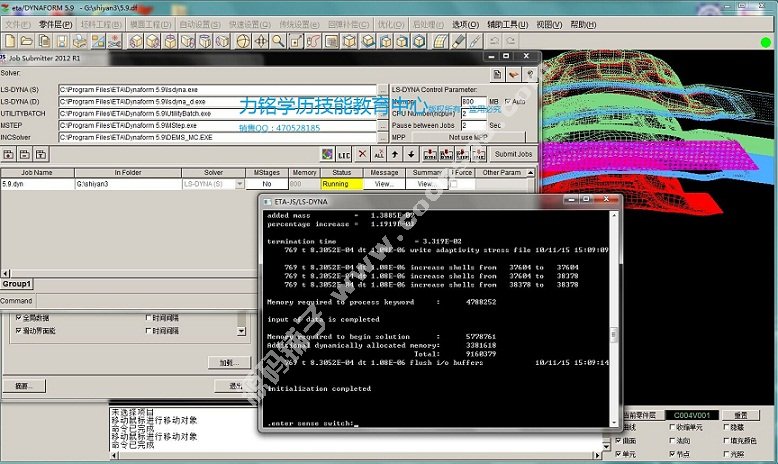The height and width of the screenshot is (464, 778).
Task: Click the green status indicator light
Action: point(766,43)
